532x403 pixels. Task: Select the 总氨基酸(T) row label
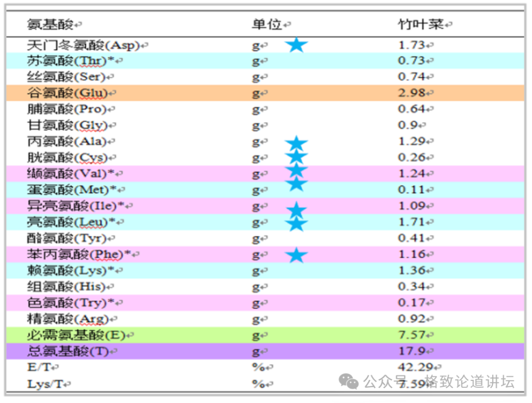(68, 351)
